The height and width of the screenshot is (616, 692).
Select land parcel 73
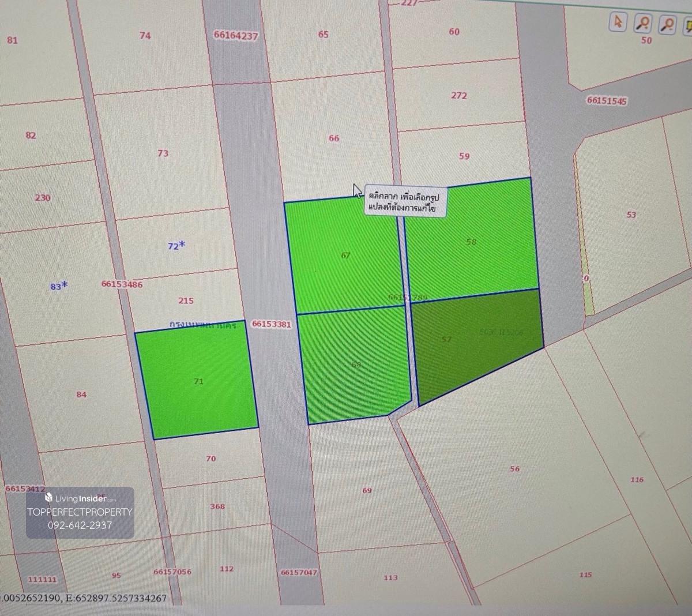163,153
